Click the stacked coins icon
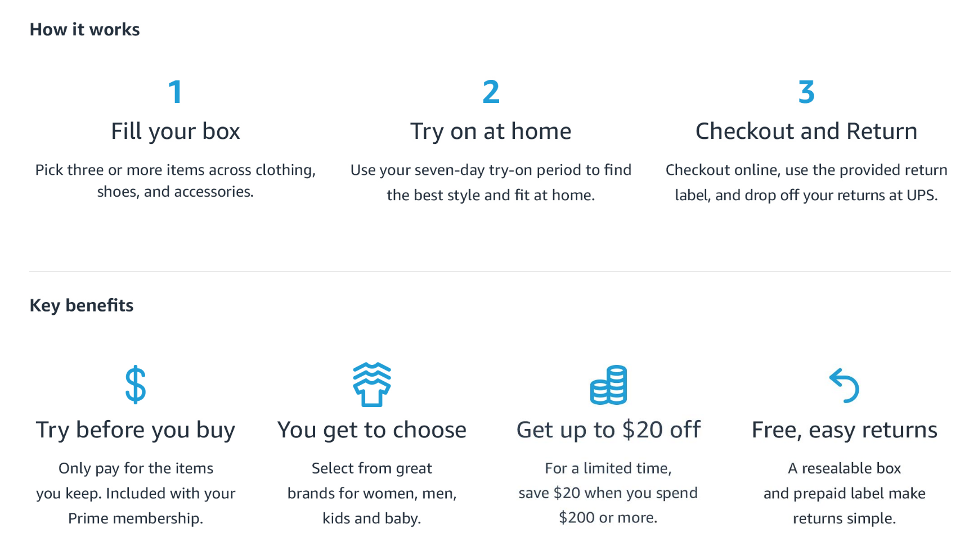This screenshot has width=960, height=560. [608, 385]
